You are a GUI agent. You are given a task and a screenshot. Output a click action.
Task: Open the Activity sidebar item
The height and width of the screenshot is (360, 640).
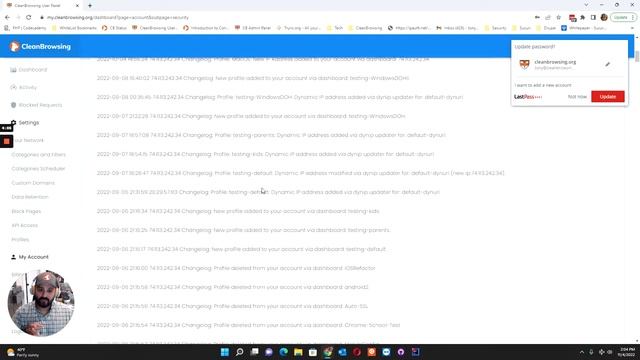click(x=24, y=87)
